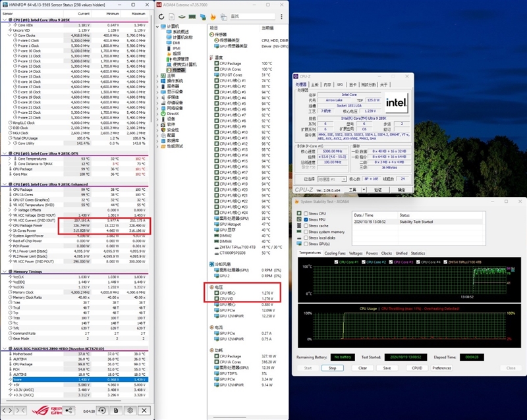Viewport: 527px width, 420px height.
Task: Click the System Stability Test flame title icon
Action: click(296, 201)
